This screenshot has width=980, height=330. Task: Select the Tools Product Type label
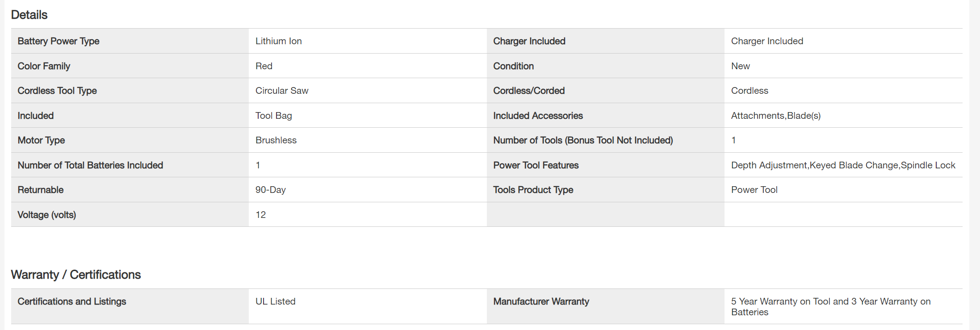click(x=533, y=190)
